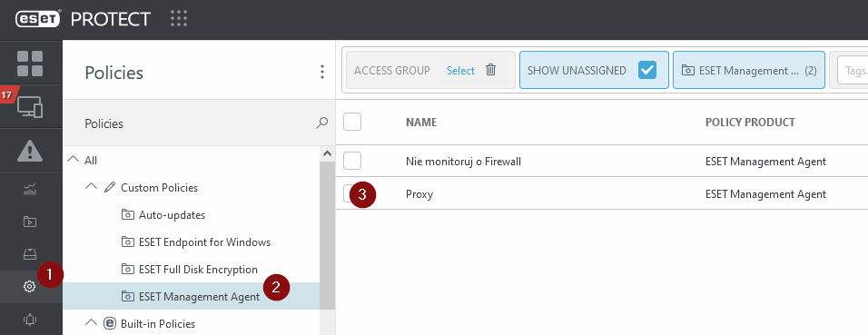Select the Auto-updates tree item

pos(172,215)
